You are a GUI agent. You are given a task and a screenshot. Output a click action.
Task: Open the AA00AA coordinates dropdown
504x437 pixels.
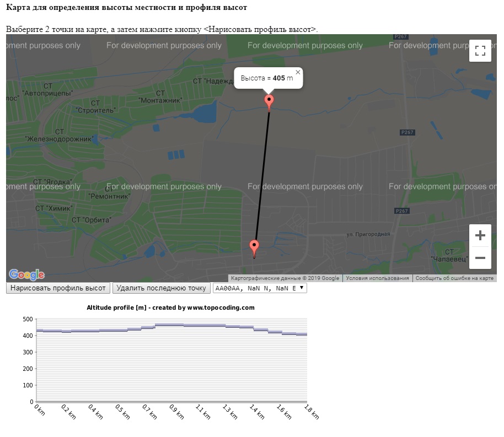point(259,288)
